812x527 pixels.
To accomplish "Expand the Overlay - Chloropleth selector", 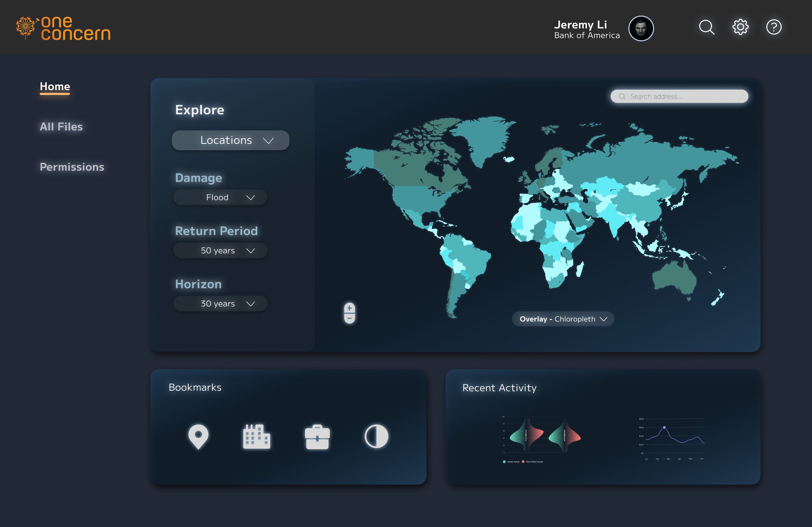I will 563,319.
